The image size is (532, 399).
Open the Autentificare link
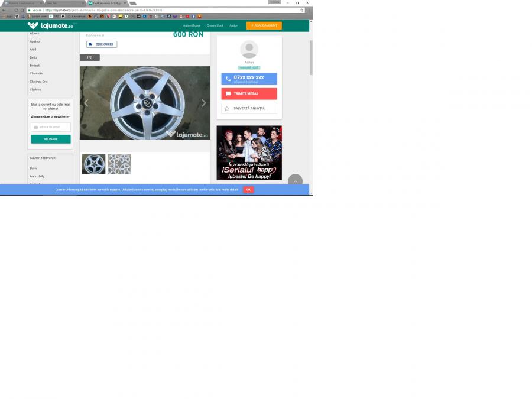point(192,25)
